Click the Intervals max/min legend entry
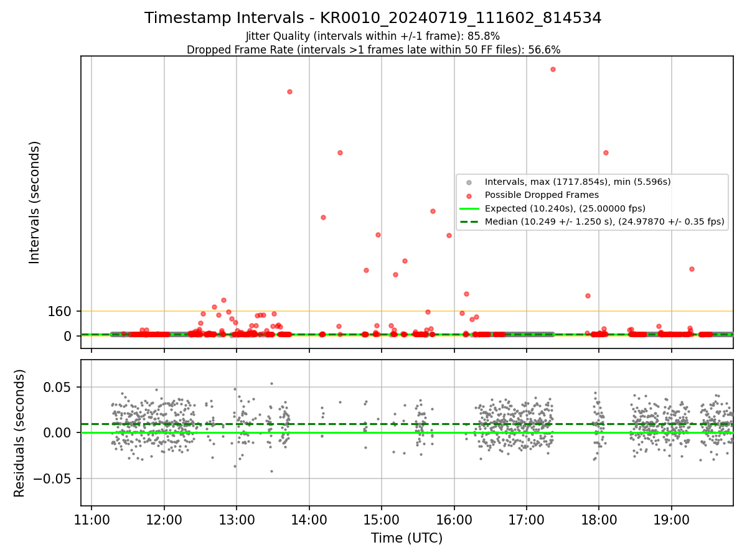This screenshot has width=747, height=560. (578, 182)
